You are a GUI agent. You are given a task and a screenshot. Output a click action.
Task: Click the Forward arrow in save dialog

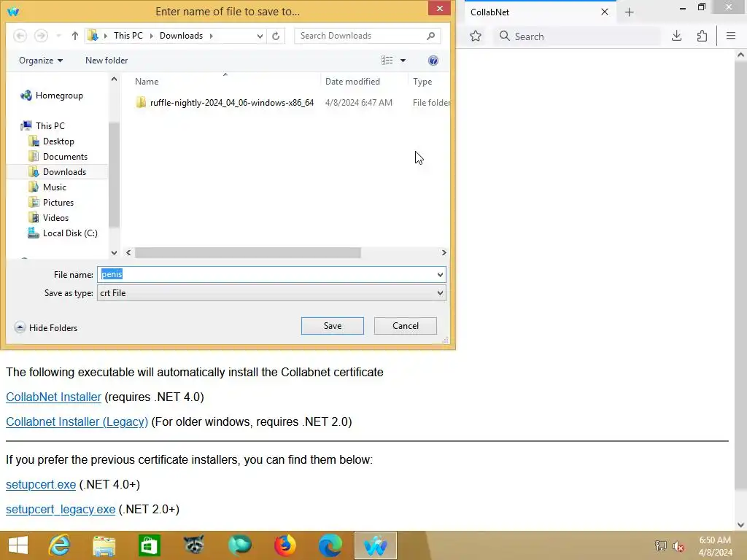tap(41, 36)
